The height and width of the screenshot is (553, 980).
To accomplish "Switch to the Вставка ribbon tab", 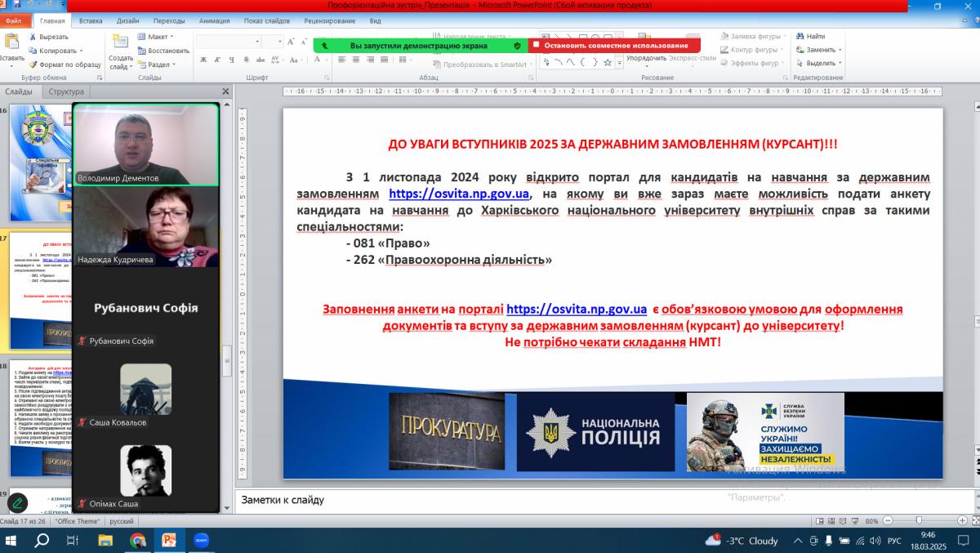I will (91, 20).
